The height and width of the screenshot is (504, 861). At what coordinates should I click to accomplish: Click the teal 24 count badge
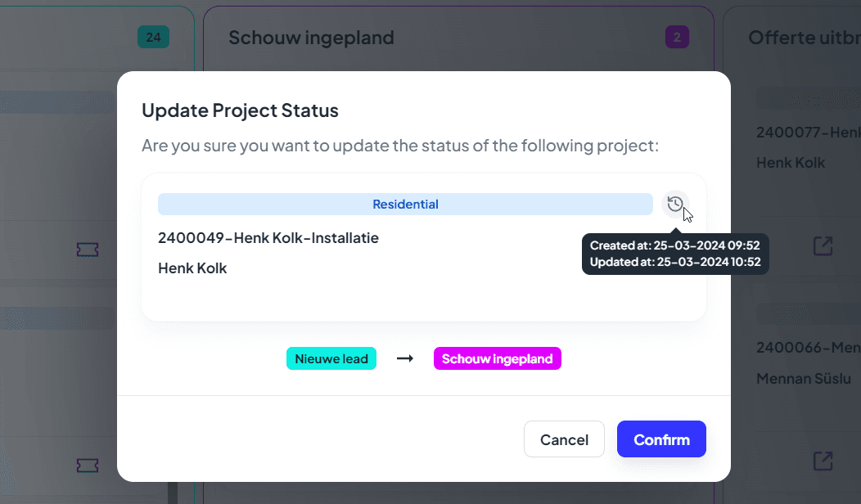point(153,37)
